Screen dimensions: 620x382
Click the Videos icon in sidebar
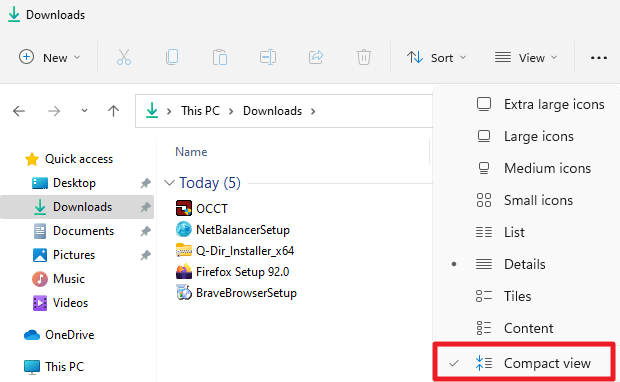[x=40, y=303]
